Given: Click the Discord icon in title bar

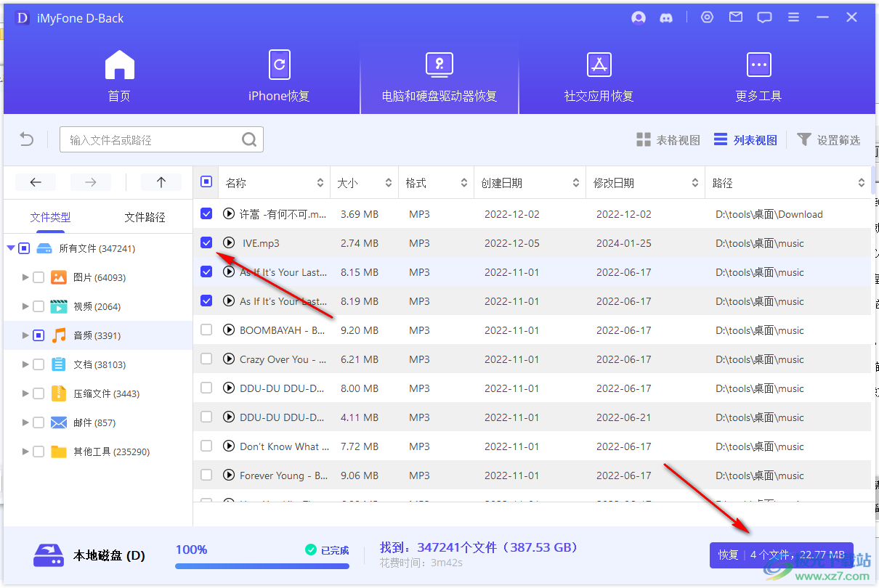Looking at the screenshot, I should pos(666,18).
